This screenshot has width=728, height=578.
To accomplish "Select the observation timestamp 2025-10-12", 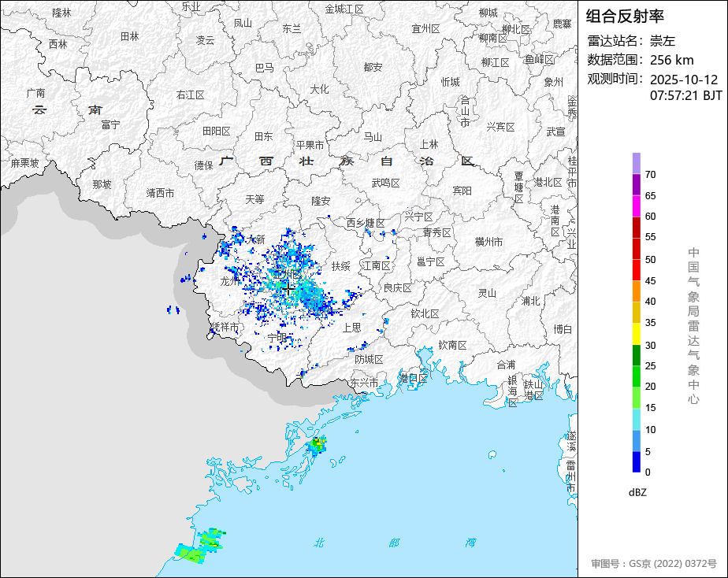I will 684,80.
